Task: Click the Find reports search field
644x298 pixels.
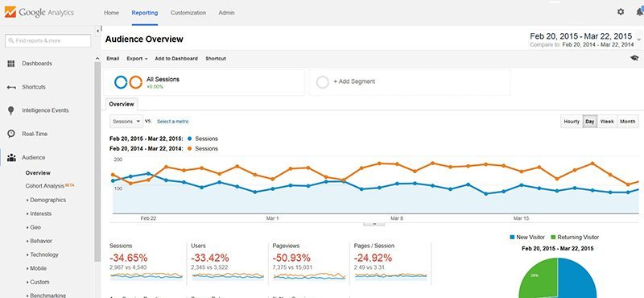Action: pyautogui.click(x=47, y=41)
